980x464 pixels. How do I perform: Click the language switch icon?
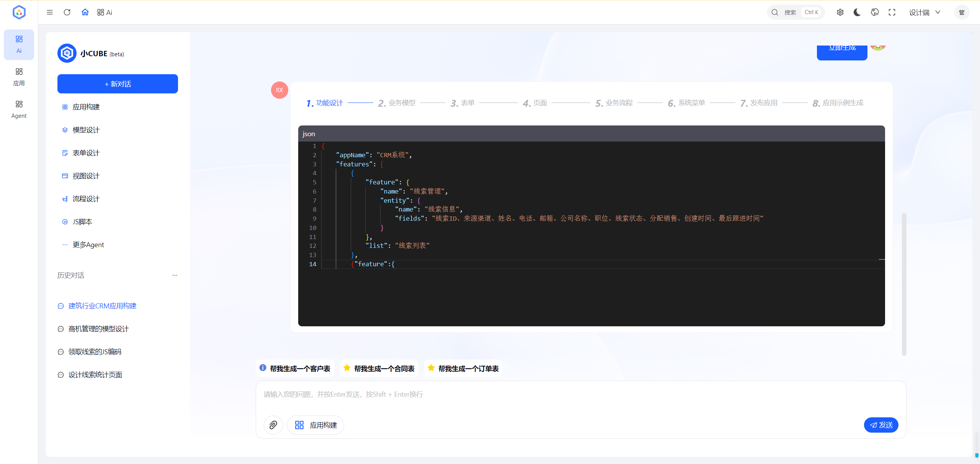click(875, 12)
